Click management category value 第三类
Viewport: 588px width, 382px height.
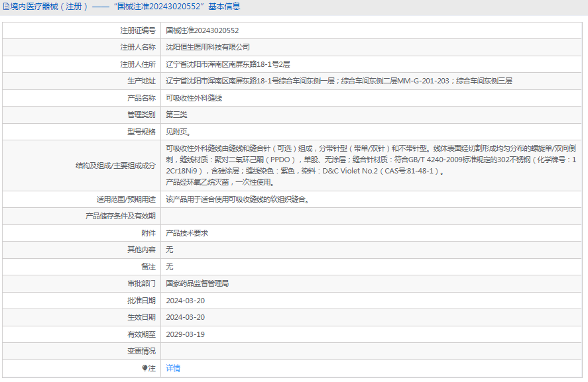click(x=176, y=115)
